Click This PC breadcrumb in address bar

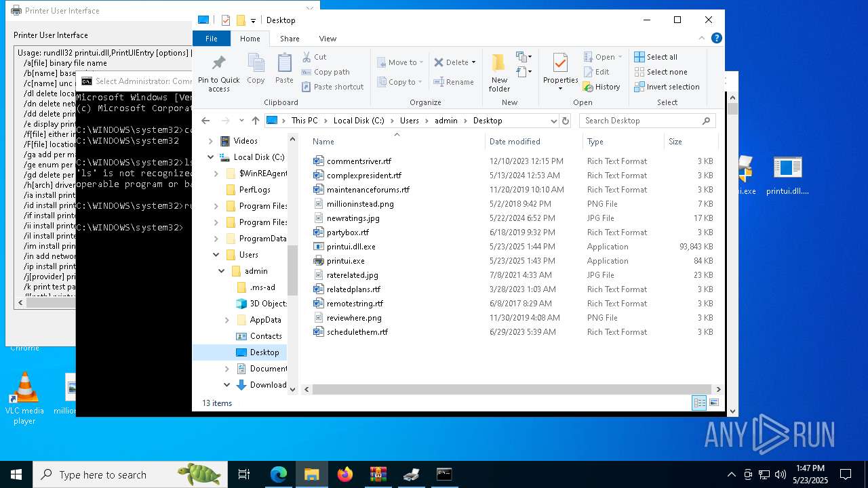304,121
